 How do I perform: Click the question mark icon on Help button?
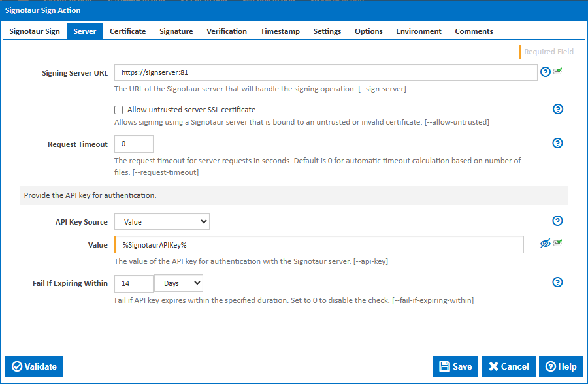click(x=551, y=366)
